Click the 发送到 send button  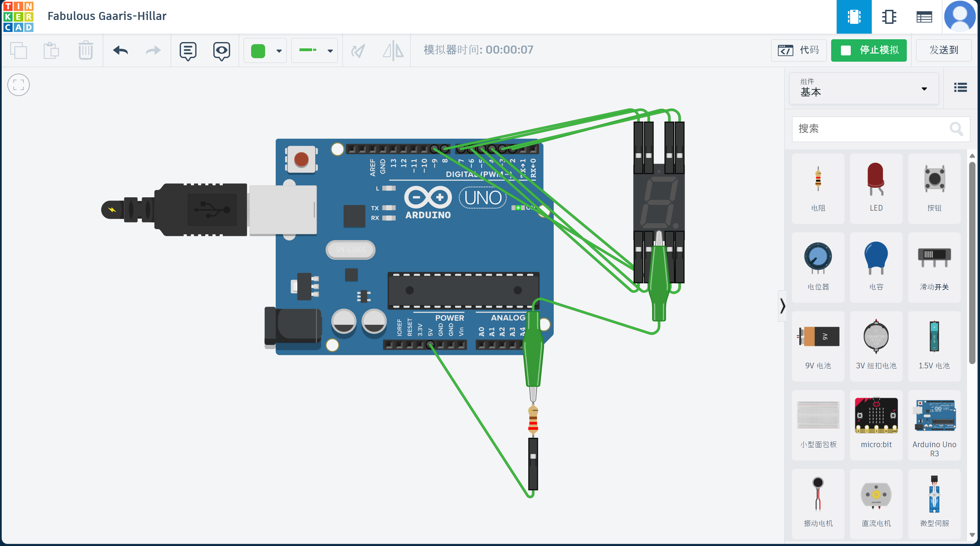tap(944, 50)
